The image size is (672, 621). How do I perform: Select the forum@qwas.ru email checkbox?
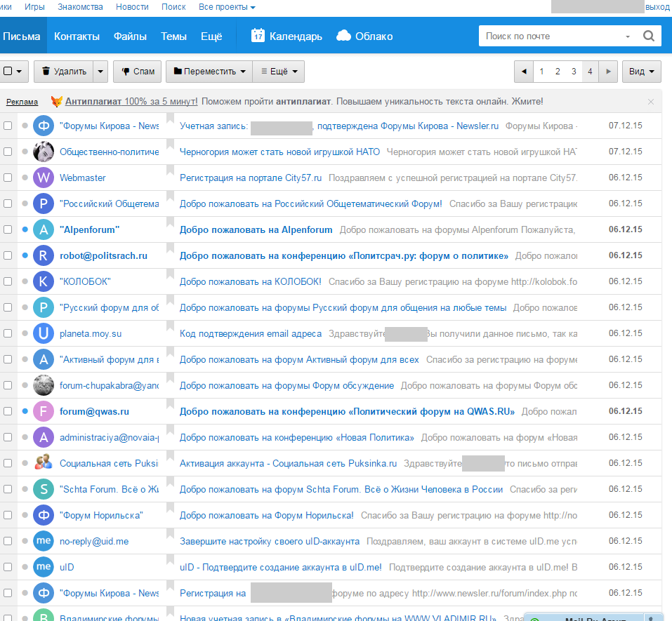point(8,412)
